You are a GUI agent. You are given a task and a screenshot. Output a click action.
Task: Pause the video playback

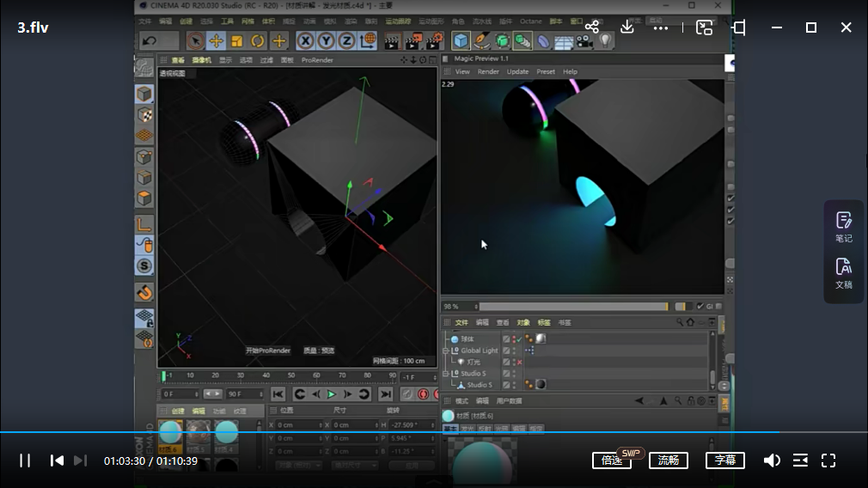(25, 461)
